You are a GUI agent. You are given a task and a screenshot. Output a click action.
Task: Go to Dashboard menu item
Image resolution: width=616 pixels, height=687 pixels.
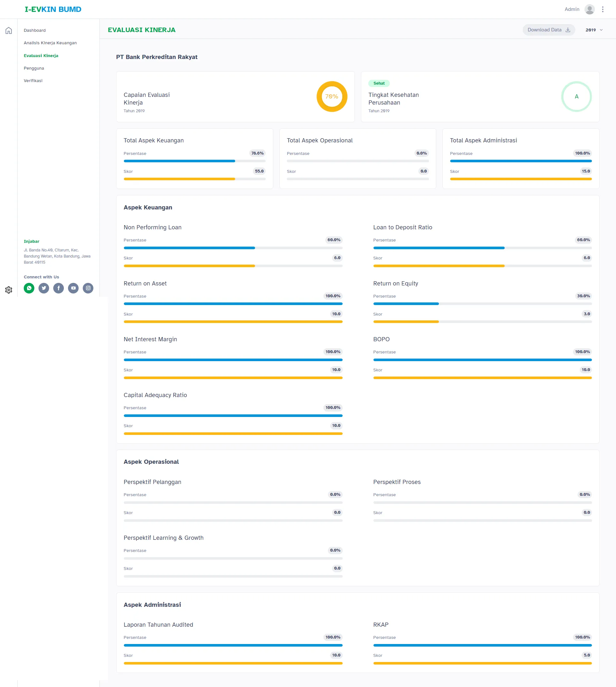35,30
